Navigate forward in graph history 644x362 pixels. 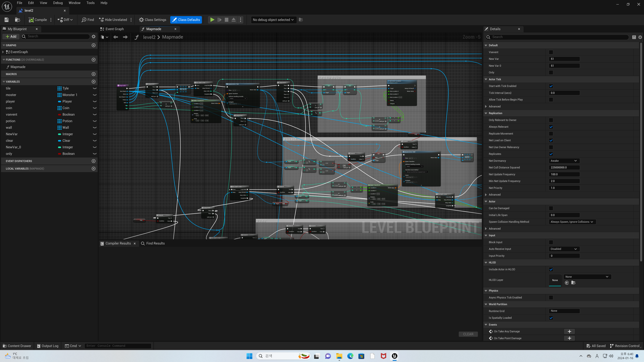[125, 37]
